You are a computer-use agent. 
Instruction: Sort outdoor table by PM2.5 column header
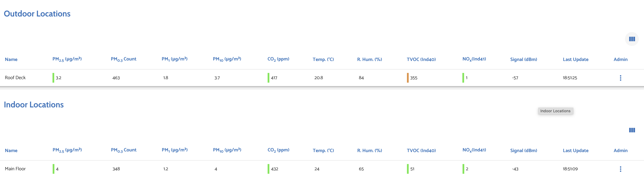tap(67, 59)
